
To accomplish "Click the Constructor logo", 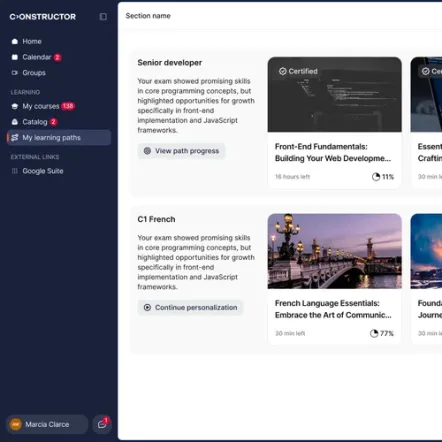I will (x=43, y=17).
